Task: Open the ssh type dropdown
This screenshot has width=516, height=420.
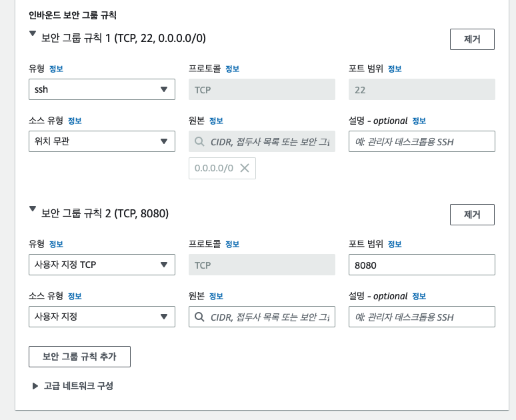Action: (x=102, y=89)
